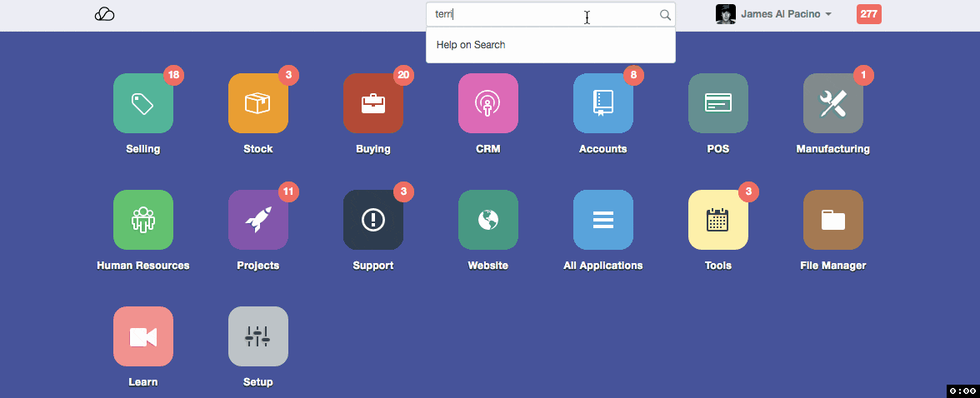980x398 pixels.
Task: Click the 277 notifications badge
Action: (868, 14)
